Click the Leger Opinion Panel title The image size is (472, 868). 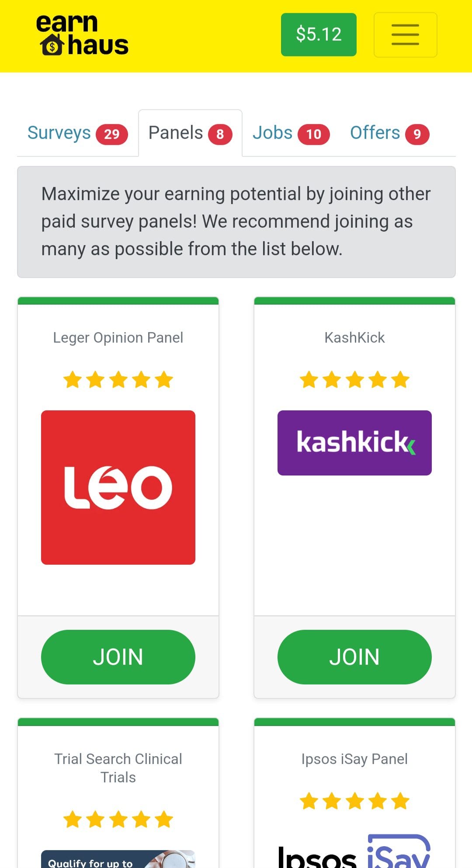pos(118,338)
